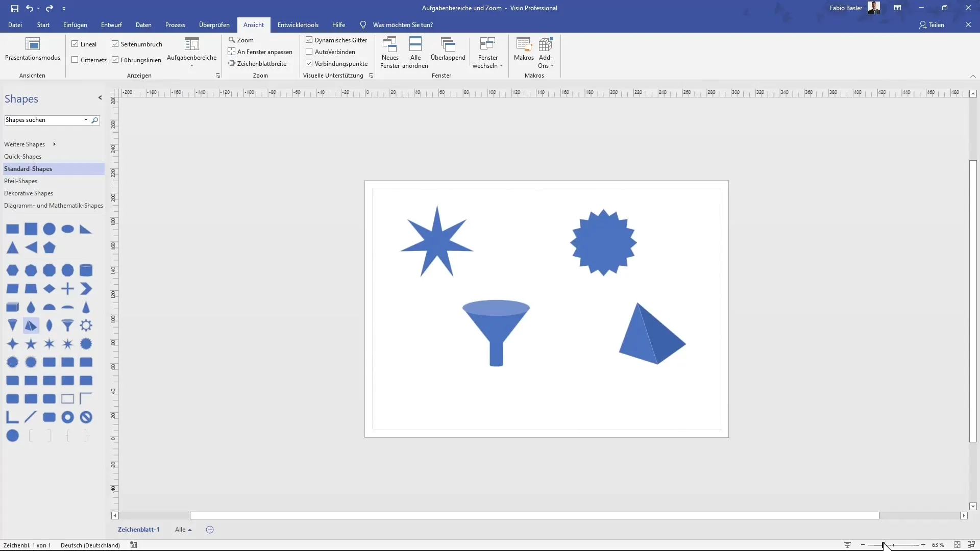This screenshot has width=980, height=551.
Task: Switch to the Entwurf tab
Action: click(111, 24)
